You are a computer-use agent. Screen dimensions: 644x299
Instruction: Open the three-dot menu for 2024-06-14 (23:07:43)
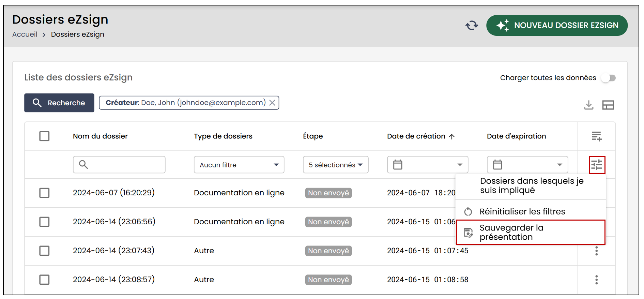coord(596,251)
